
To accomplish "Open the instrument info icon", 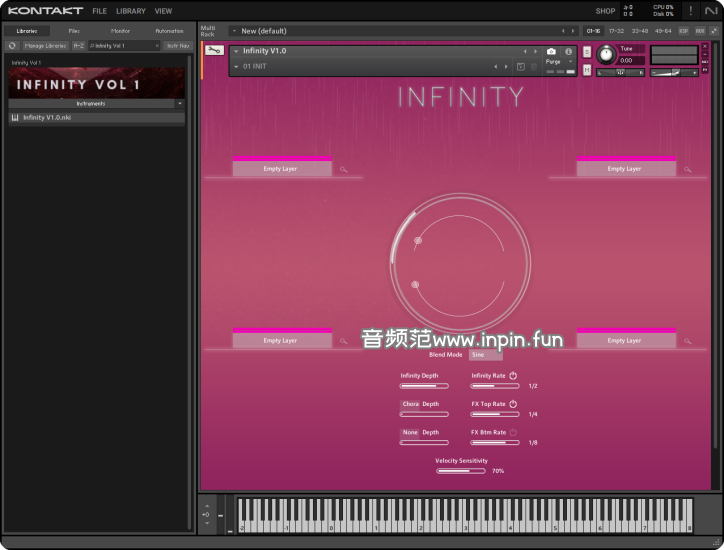I will pos(569,51).
